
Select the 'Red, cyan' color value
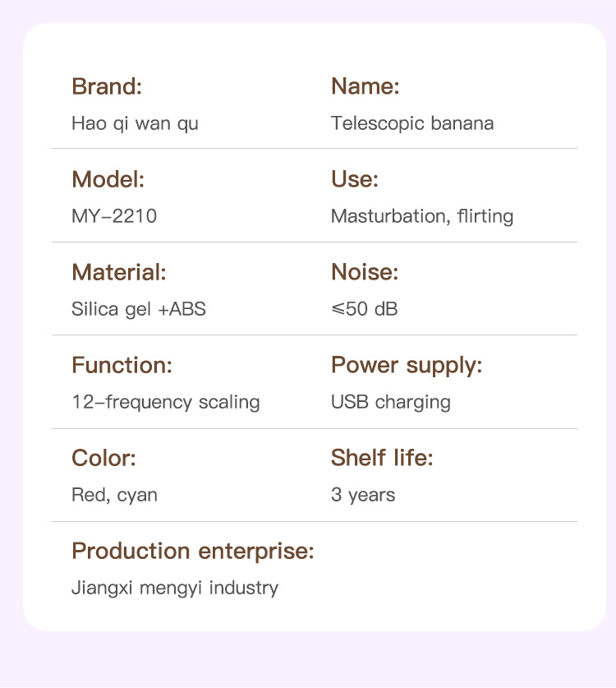(114, 496)
